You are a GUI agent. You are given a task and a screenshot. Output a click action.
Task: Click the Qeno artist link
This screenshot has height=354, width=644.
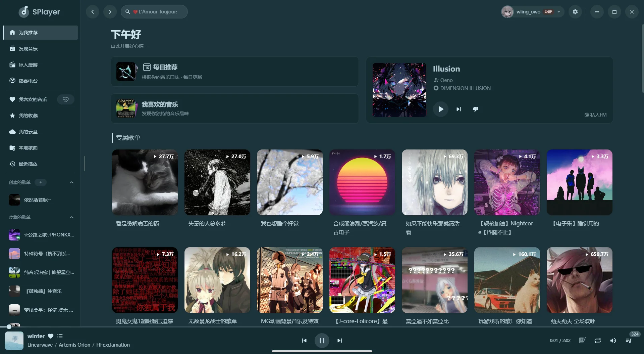click(446, 80)
